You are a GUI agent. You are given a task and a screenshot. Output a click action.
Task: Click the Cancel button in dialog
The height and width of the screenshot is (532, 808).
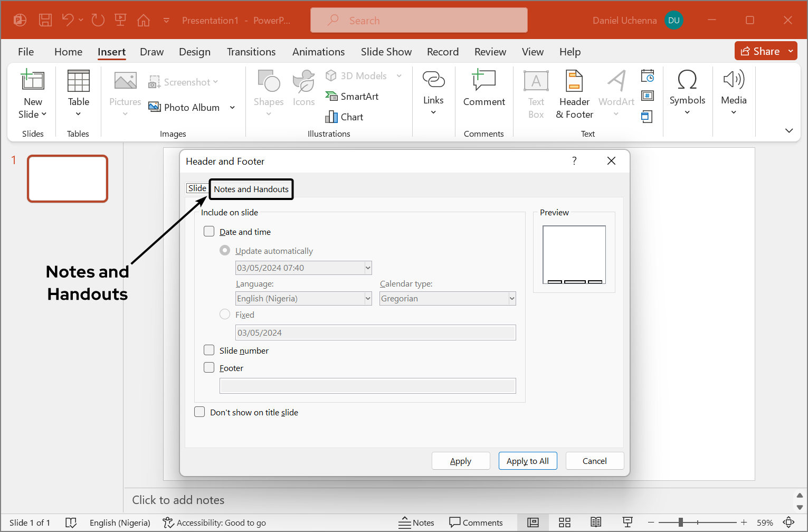[594, 461]
